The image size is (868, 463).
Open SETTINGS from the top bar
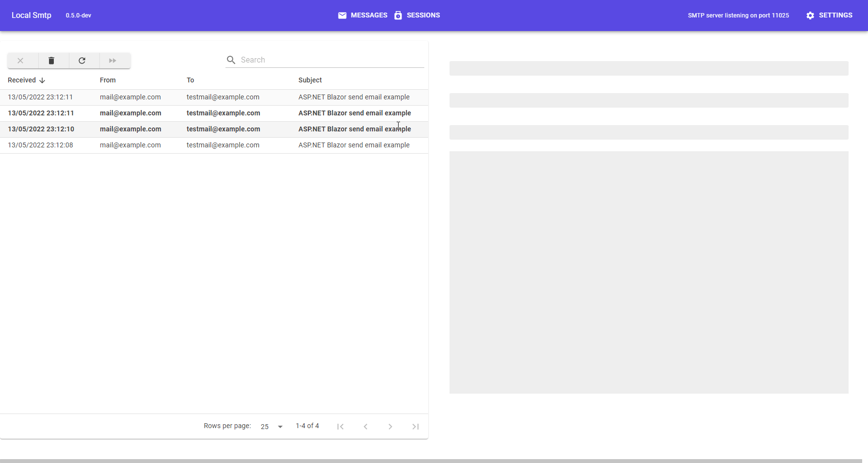point(835,15)
